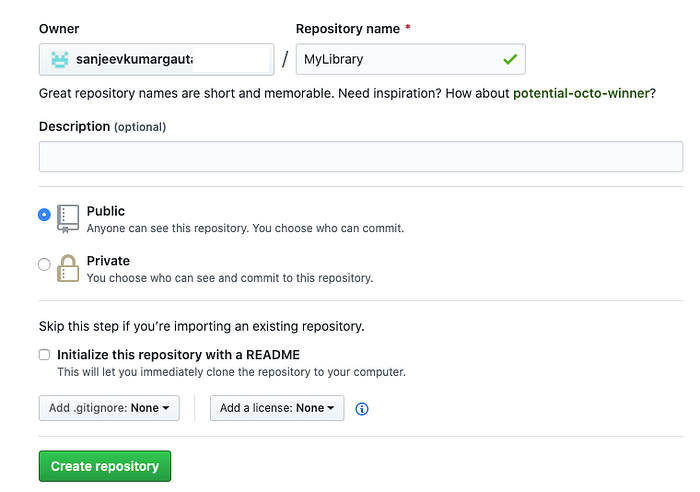Use the potential-octo-winner name suggestion
700x492 pixels.
click(x=581, y=93)
